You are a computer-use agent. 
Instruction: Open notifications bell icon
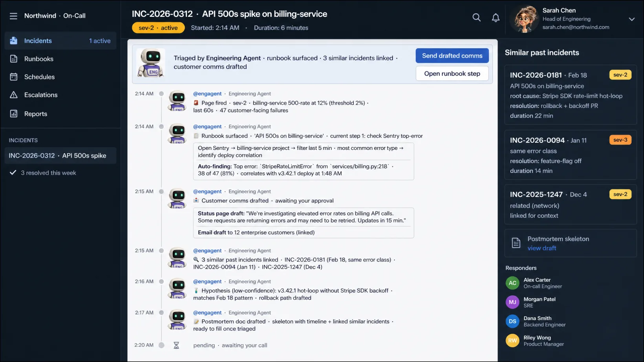click(x=496, y=18)
